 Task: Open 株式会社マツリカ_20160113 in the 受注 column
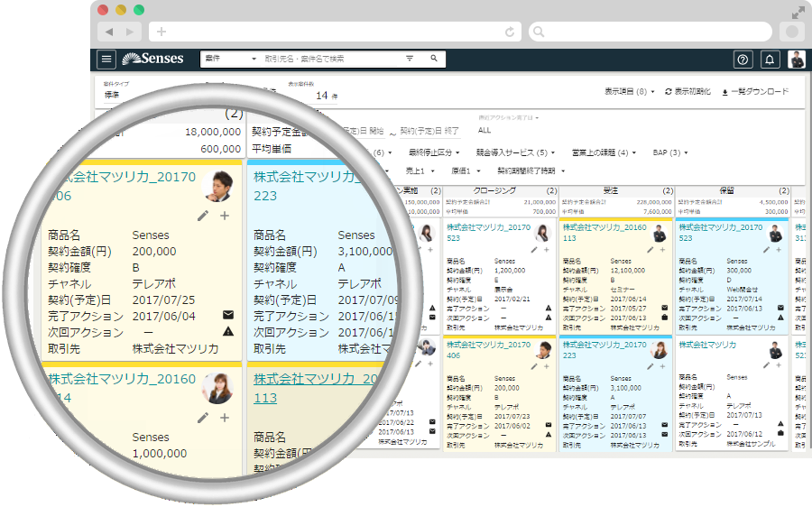[x=604, y=233]
